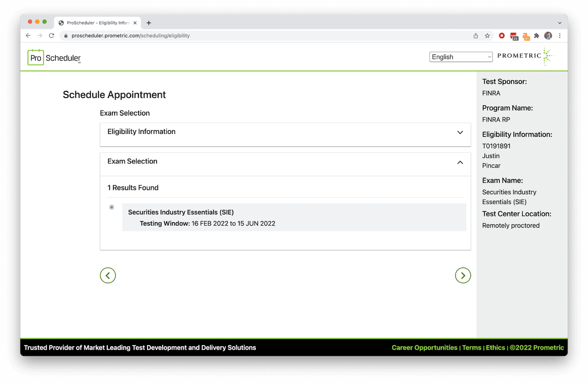Open the Extensions puzzle piece icon
Screen dimensions: 588x383
tap(537, 36)
